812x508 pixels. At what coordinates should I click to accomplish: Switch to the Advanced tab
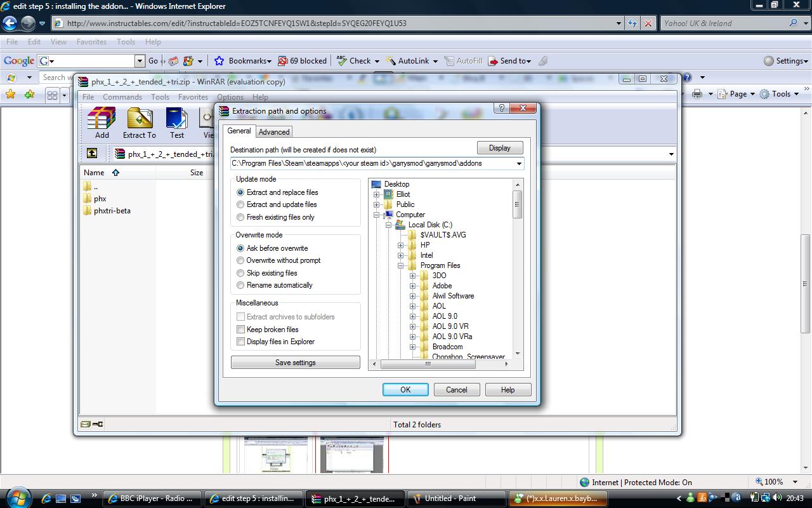(x=274, y=132)
